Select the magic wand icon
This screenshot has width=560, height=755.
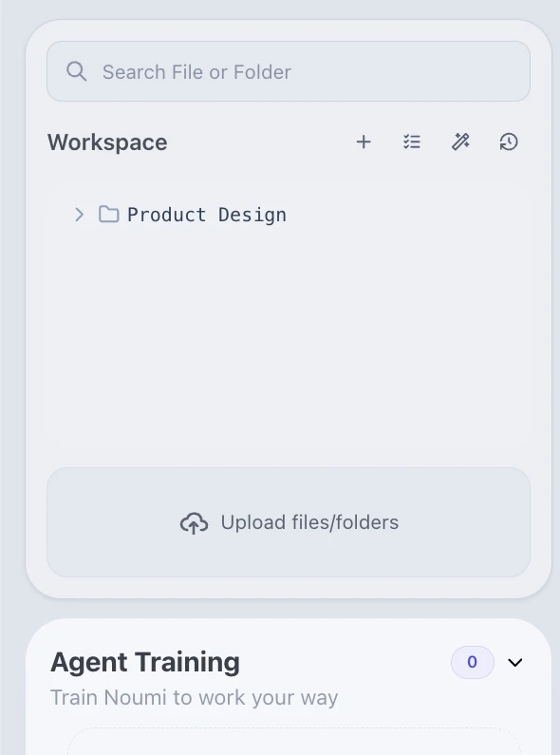pyautogui.click(x=460, y=142)
